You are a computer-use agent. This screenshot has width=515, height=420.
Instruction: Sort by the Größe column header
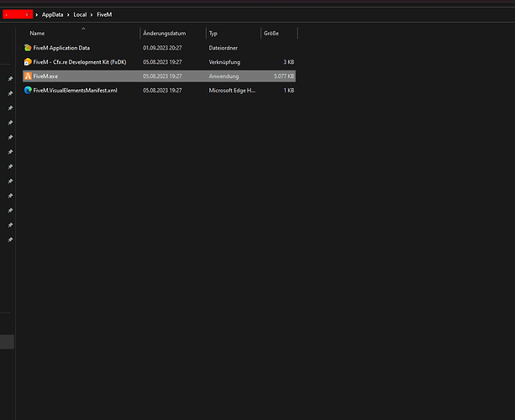[x=271, y=34]
